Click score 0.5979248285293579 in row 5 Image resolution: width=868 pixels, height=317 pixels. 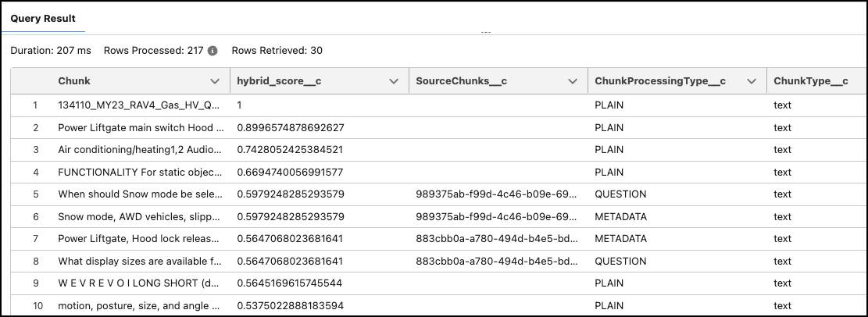(291, 194)
